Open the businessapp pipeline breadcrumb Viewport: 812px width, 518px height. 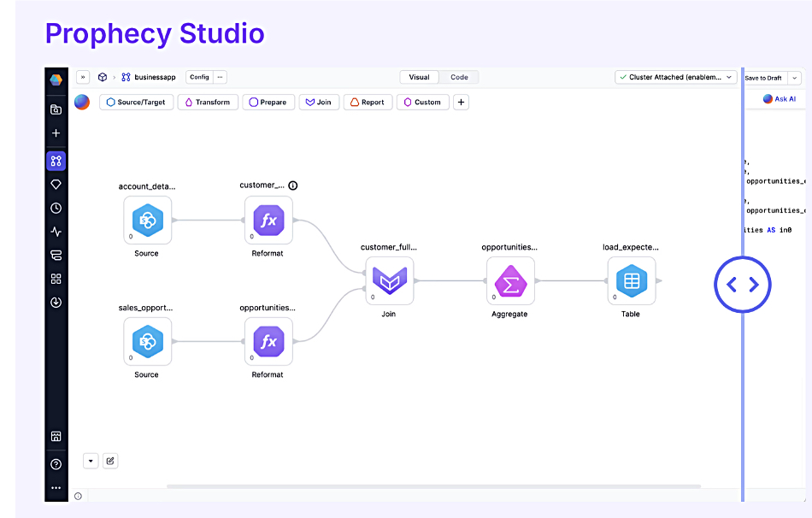pyautogui.click(x=149, y=77)
